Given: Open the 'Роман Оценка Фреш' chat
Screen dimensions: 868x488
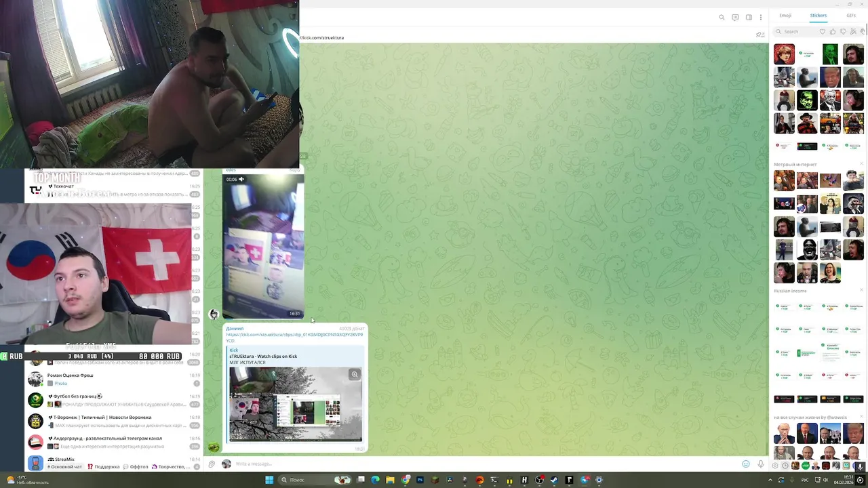Looking at the screenshot, I should click(113, 379).
